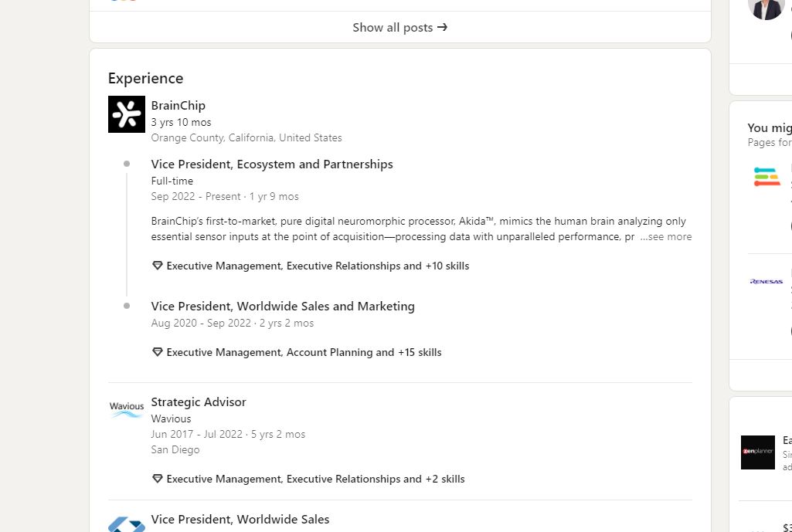Click the BrainChip company logo
The image size is (792, 532).
[x=127, y=114]
